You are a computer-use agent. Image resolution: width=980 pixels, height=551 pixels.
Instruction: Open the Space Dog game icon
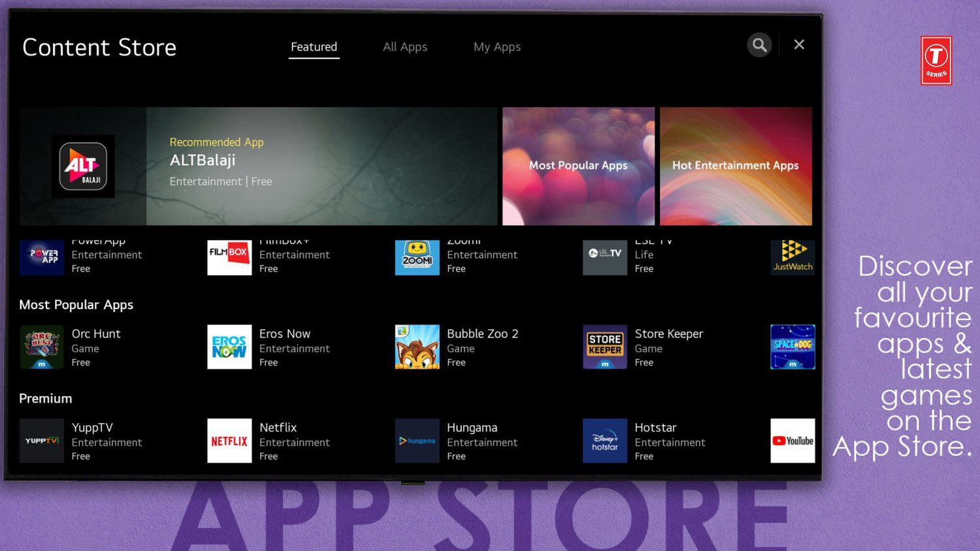pos(792,347)
